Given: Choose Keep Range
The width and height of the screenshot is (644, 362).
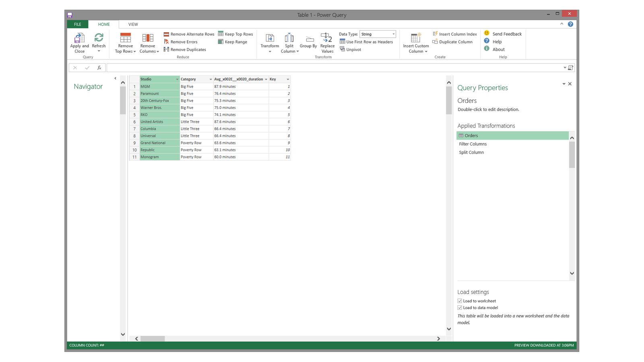Looking at the screenshot, I should pos(233,42).
